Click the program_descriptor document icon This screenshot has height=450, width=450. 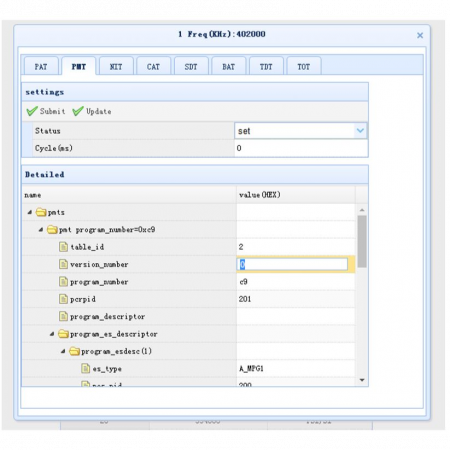(x=63, y=316)
